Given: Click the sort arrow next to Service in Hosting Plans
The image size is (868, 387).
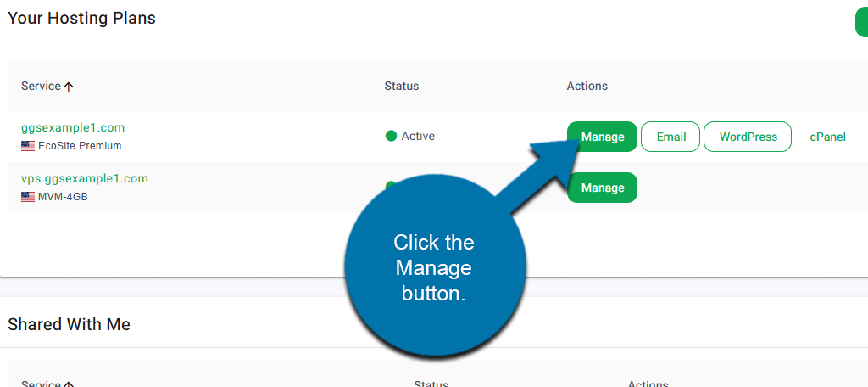Looking at the screenshot, I should click(69, 87).
